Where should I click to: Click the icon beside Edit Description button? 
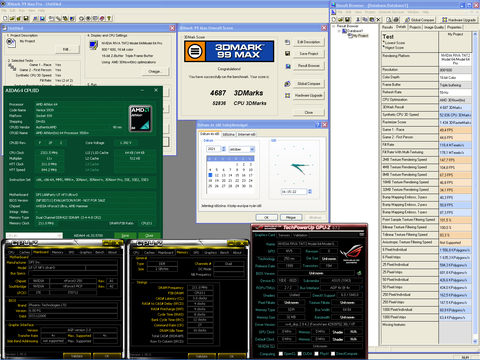pos(288,42)
